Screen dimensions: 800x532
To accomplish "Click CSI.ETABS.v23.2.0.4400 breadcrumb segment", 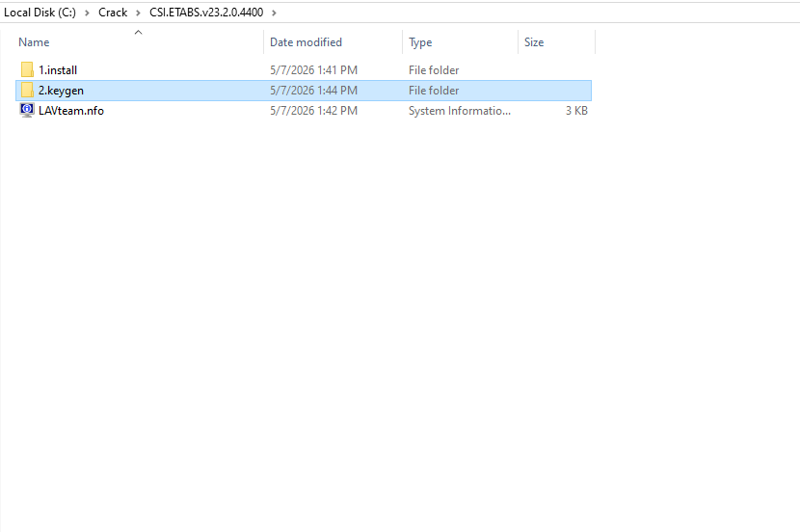I will tap(206, 13).
